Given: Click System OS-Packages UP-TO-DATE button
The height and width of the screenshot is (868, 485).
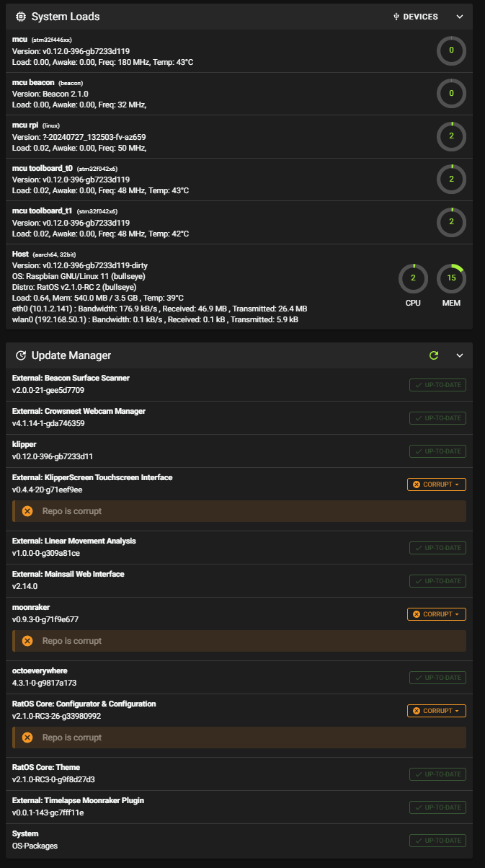Looking at the screenshot, I should tap(437, 841).
